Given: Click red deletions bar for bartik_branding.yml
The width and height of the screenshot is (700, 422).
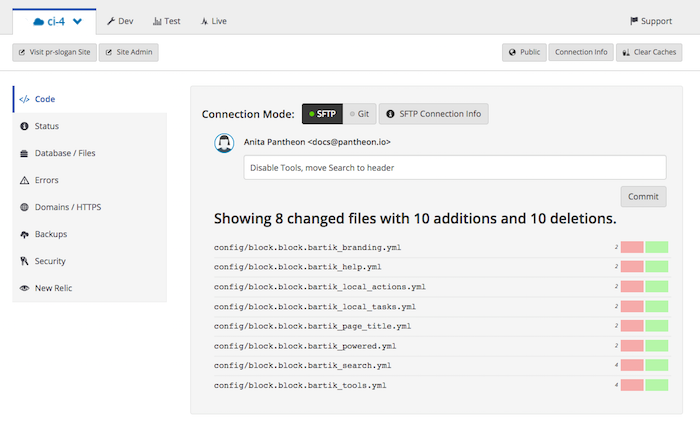Looking at the screenshot, I should click(632, 247).
